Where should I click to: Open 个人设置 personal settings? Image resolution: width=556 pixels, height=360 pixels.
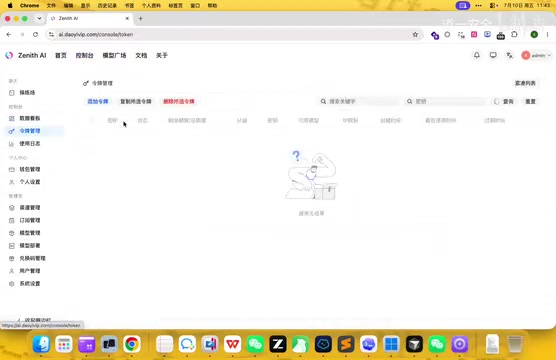29,182
